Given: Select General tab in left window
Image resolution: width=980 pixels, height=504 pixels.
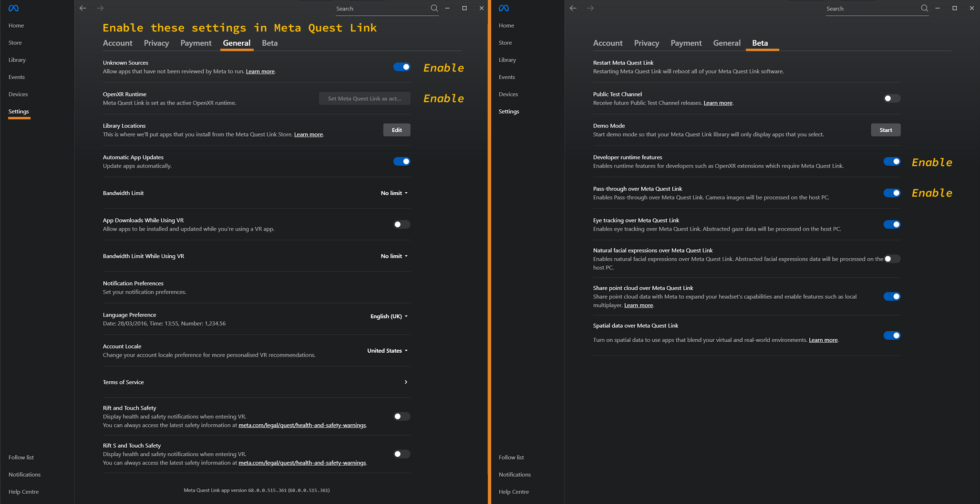Looking at the screenshot, I should 237,43.
